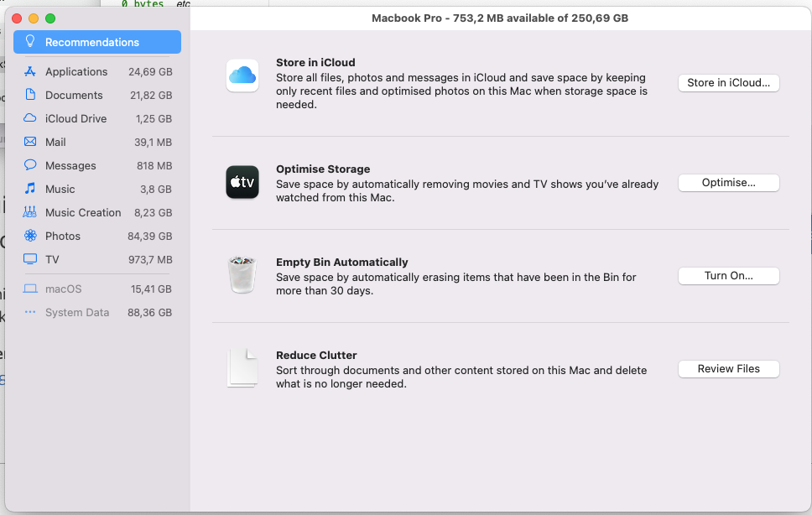Click the Applications sidebar icon
This screenshot has width=812, height=515.
click(x=30, y=71)
